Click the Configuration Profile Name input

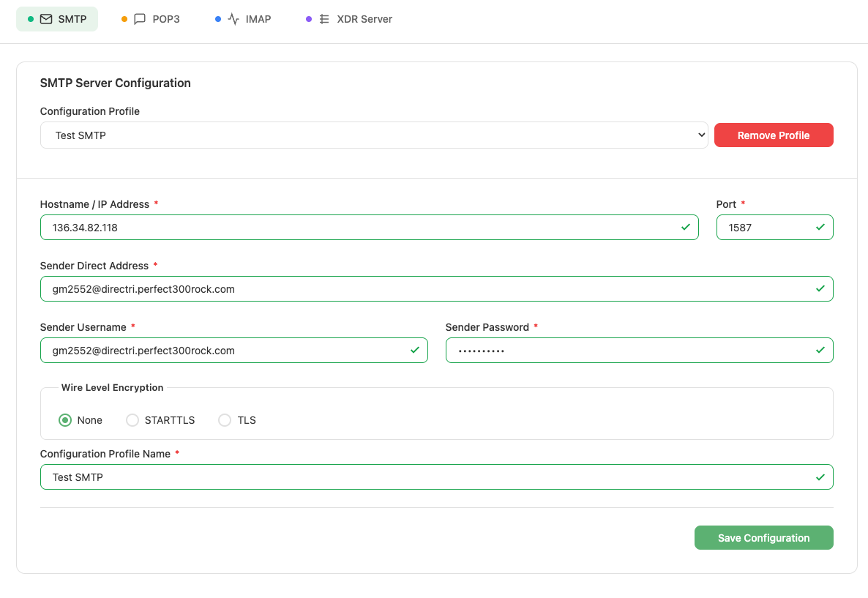click(437, 476)
